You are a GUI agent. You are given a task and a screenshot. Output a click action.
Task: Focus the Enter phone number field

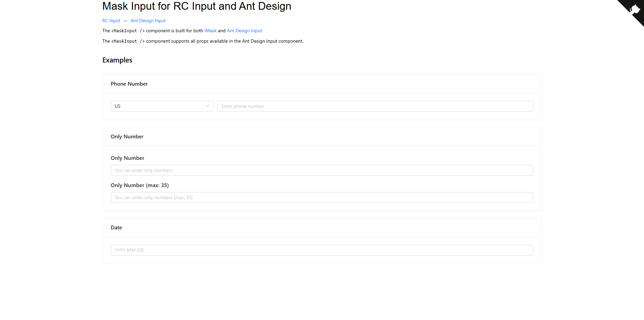[375, 106]
